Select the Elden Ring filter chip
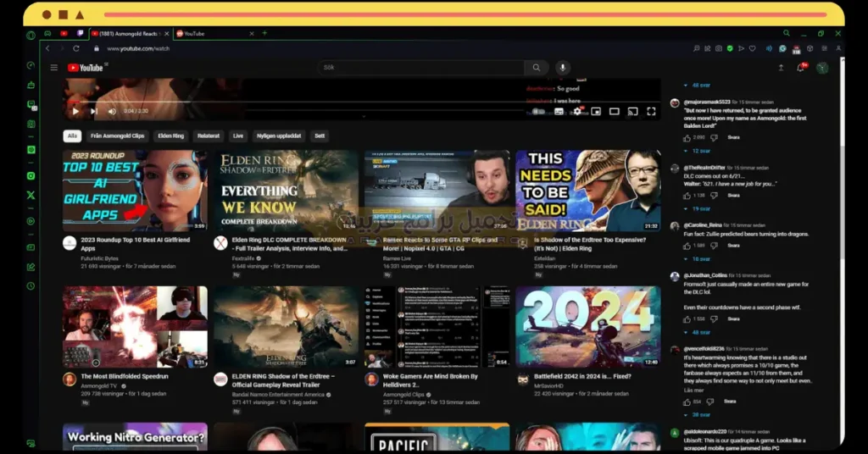 point(170,136)
